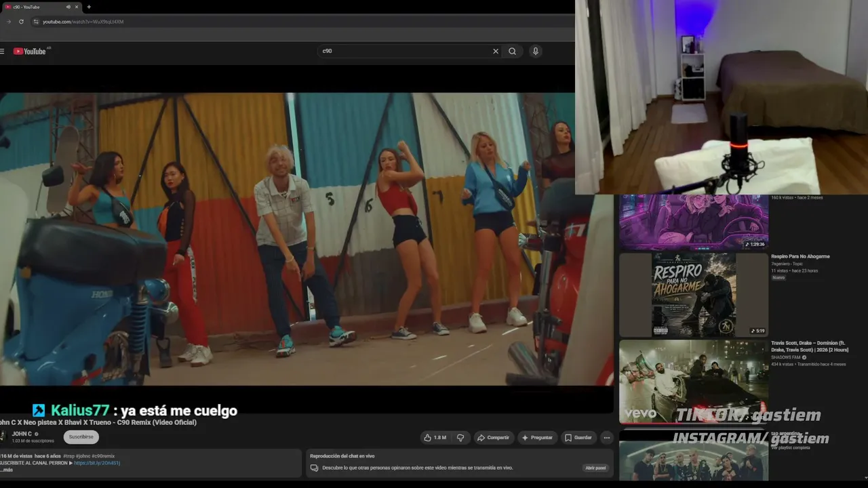Open the purple 1:29:36 video thumbnail
868x488 pixels.
tap(694, 222)
